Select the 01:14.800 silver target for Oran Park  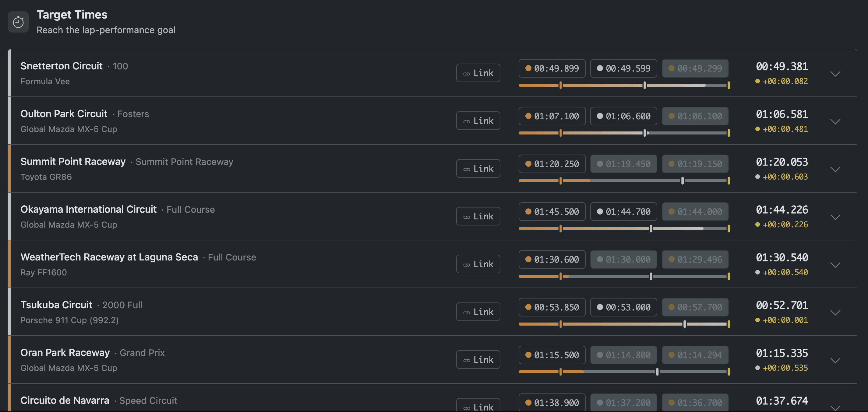pos(623,355)
